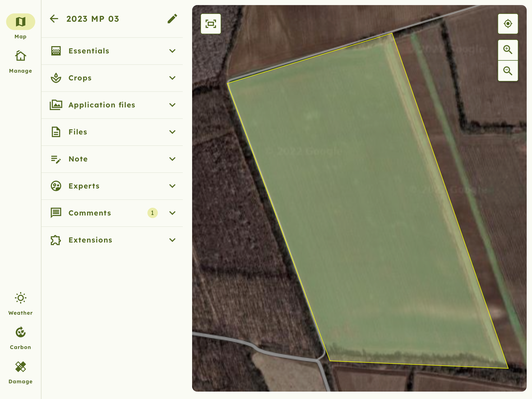
Task: Select the Map view icon
Action: pyautogui.click(x=20, y=22)
